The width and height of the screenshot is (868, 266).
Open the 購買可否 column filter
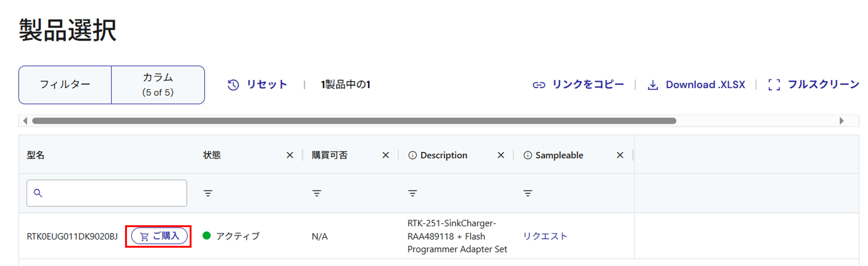[317, 193]
